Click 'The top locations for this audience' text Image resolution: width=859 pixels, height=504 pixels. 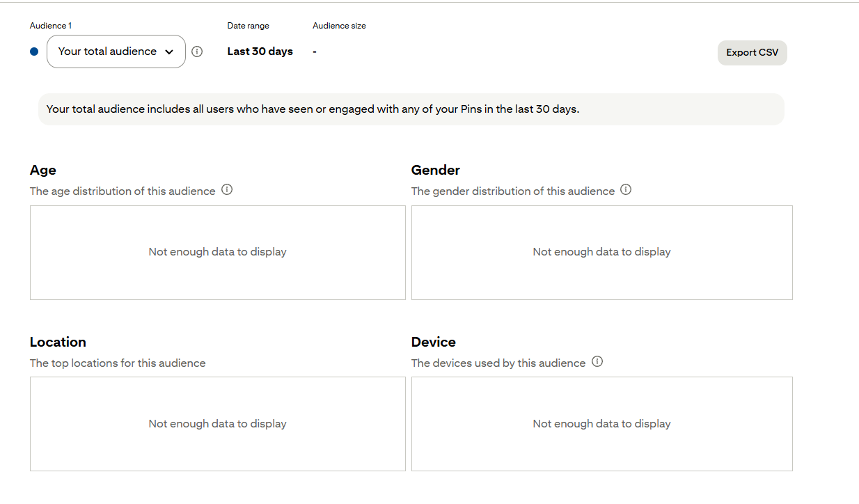click(x=118, y=363)
